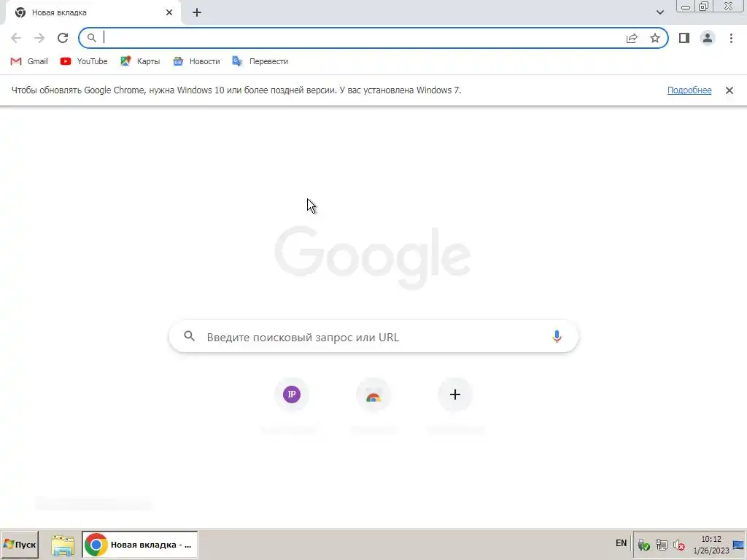The width and height of the screenshot is (747, 560).
Task: Open the Карты bookmark
Action: [x=140, y=61]
